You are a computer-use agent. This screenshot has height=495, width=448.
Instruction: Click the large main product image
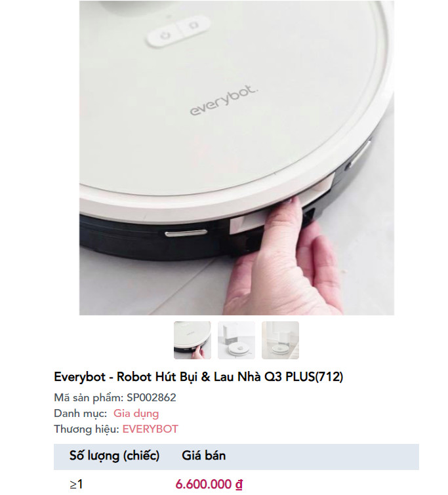pos(237,158)
